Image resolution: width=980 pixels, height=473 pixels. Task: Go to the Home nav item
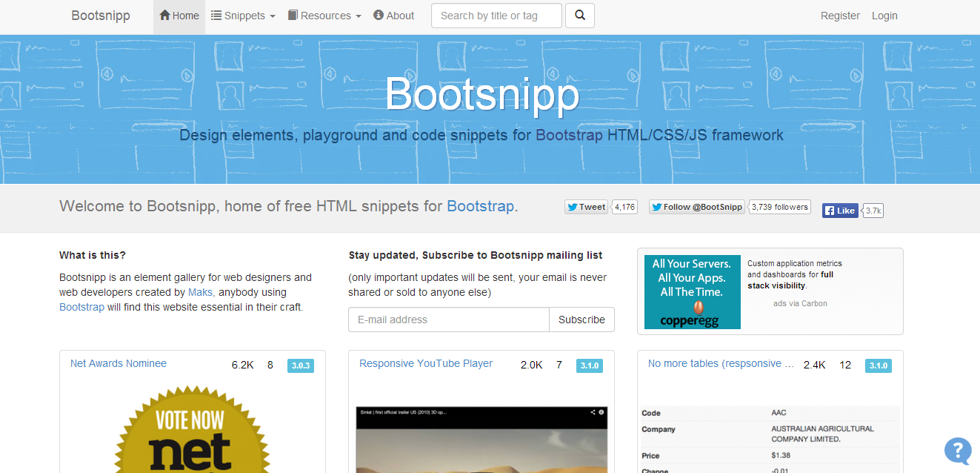179,16
